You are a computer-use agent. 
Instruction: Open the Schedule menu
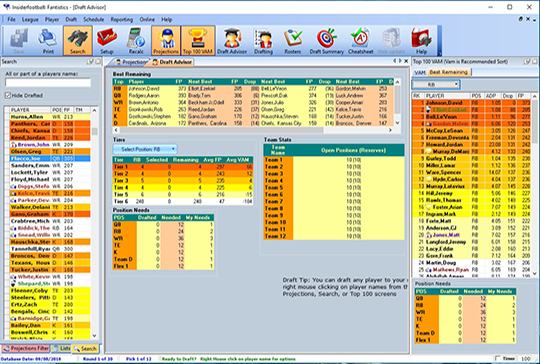[x=94, y=19]
